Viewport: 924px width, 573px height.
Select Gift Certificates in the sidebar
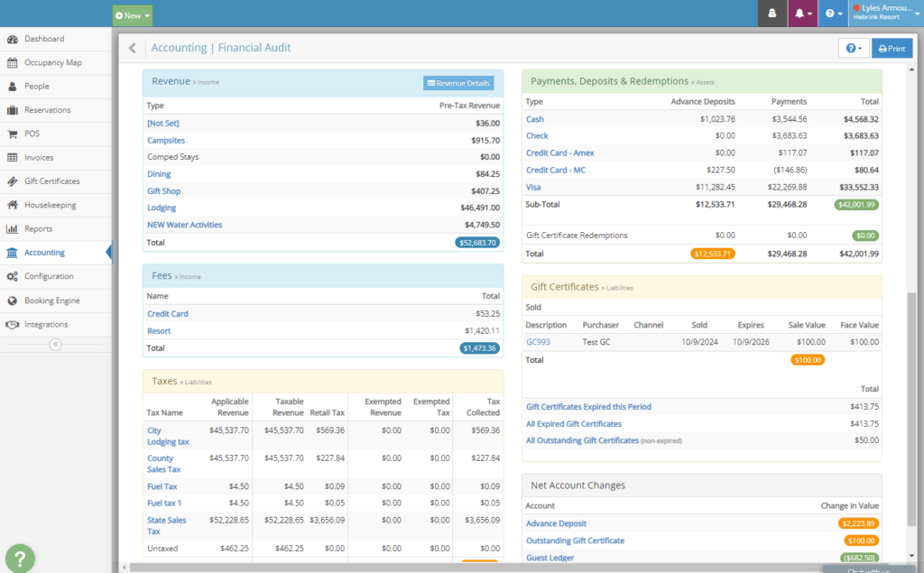pos(13,181)
